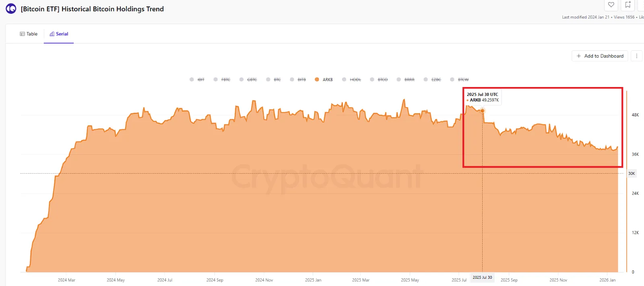Hide the ARKB series via legend
Screen dimensions: 644x286
pos(328,80)
